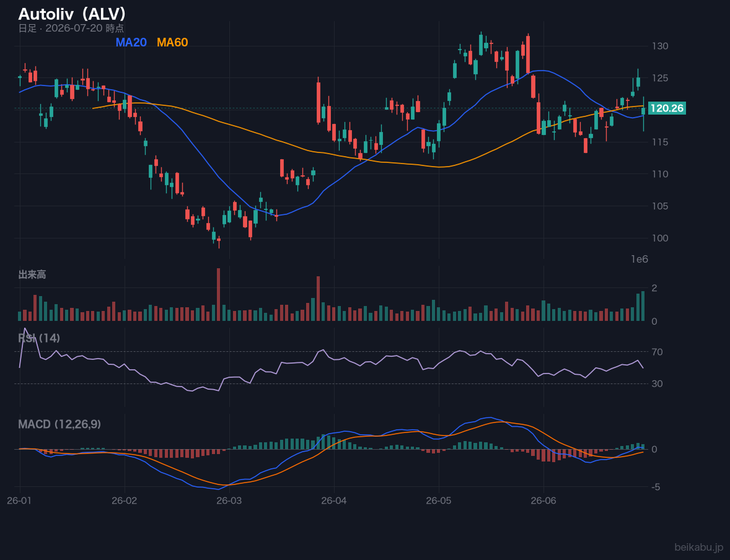Click the 出来高 volume panel label
Image resolution: width=730 pixels, height=560 pixels.
pyautogui.click(x=32, y=274)
